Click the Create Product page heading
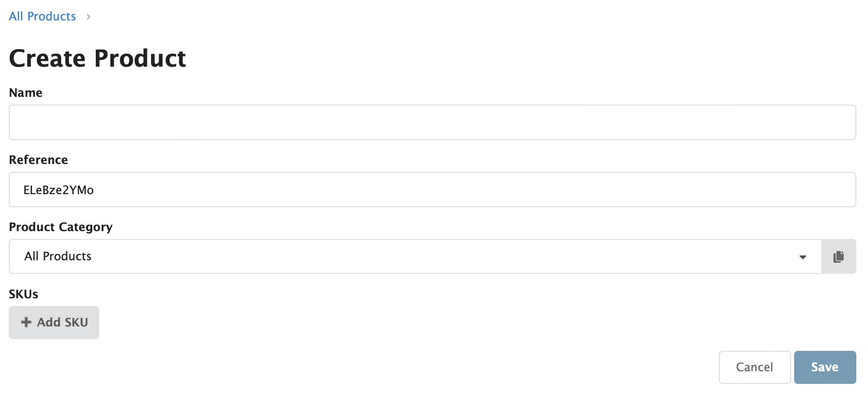The image size is (868, 398). coord(97,58)
